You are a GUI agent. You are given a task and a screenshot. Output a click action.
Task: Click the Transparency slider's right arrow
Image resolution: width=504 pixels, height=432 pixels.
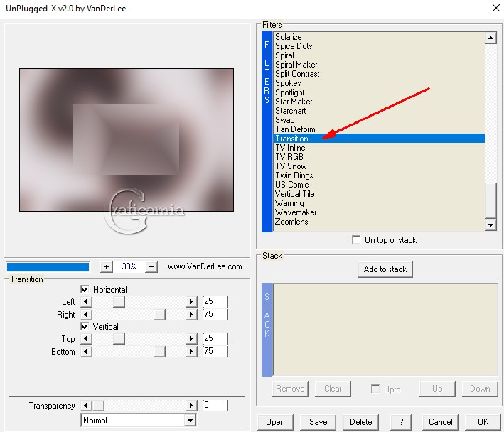pos(191,405)
